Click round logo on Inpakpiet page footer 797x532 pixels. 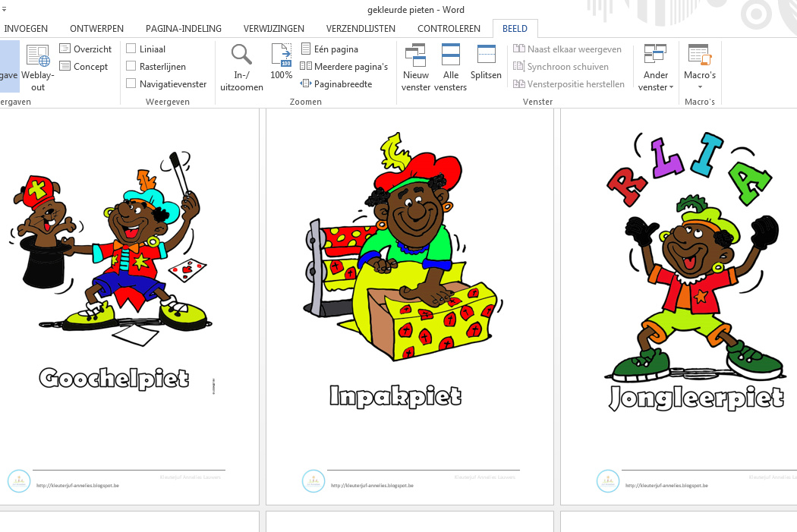click(313, 480)
